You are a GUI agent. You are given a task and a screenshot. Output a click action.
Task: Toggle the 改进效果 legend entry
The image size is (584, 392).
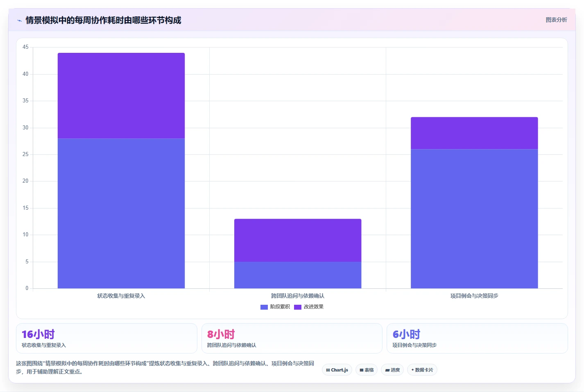(x=309, y=307)
